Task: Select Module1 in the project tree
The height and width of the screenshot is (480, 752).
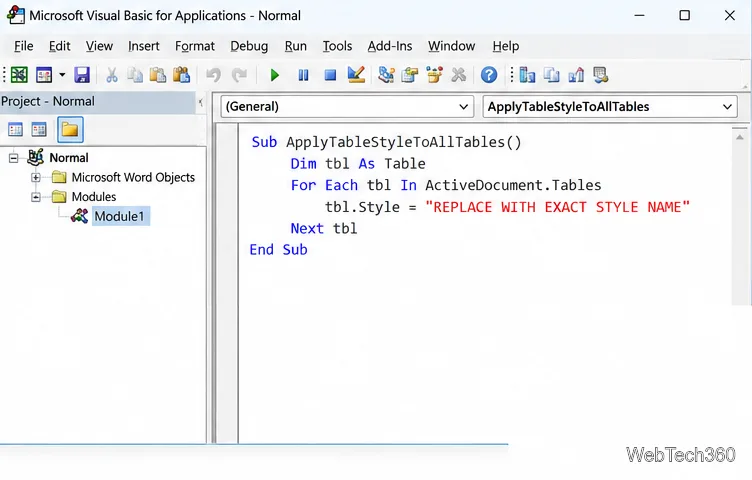Action: tap(119, 216)
